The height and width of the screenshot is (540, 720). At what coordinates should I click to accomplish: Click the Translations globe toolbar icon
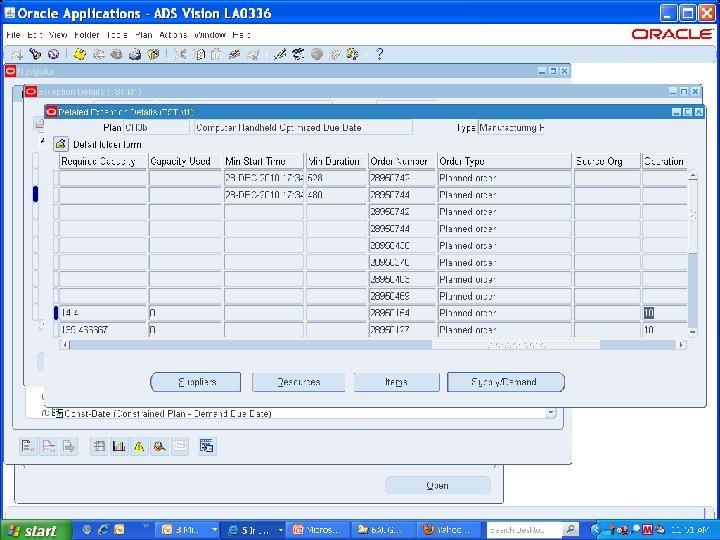click(316, 55)
